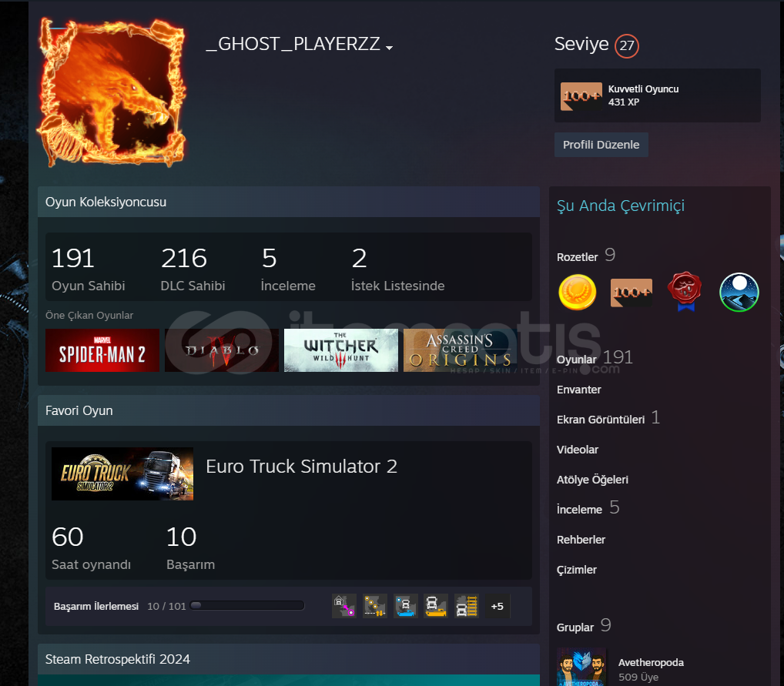Open the Assassin's Creed Origins thumbnail
Image resolution: width=784 pixels, height=686 pixels.
point(460,350)
